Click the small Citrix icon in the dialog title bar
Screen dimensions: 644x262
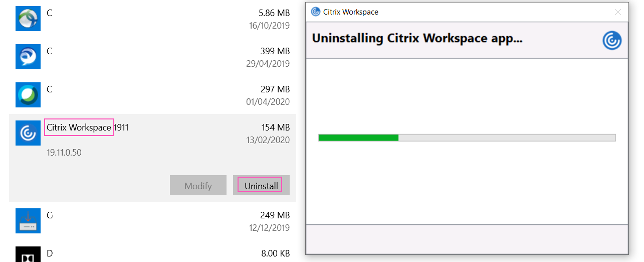[316, 12]
